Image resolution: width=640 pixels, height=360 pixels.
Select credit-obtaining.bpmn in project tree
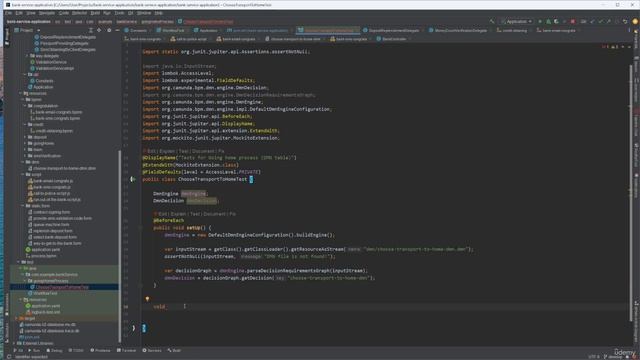point(54,131)
